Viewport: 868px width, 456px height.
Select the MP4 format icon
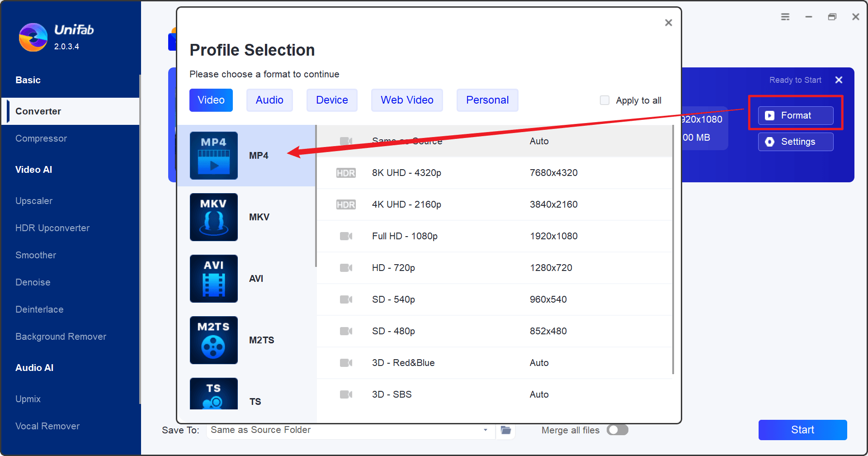[213, 155]
